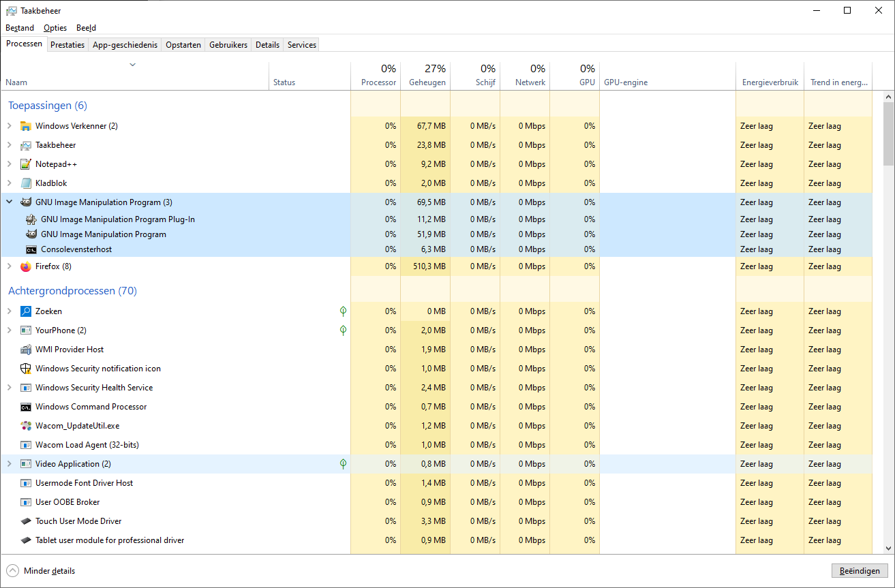The image size is (895, 588).
Task: Open the Details tab
Action: point(268,45)
